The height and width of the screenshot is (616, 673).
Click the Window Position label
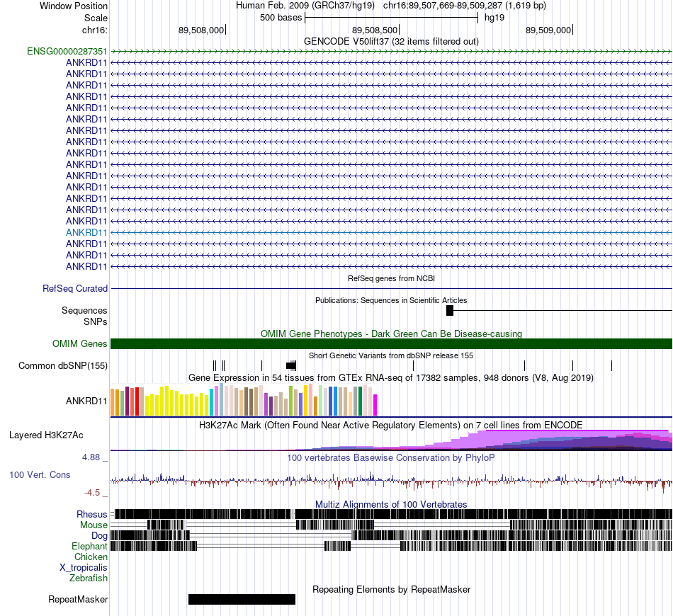[74, 6]
